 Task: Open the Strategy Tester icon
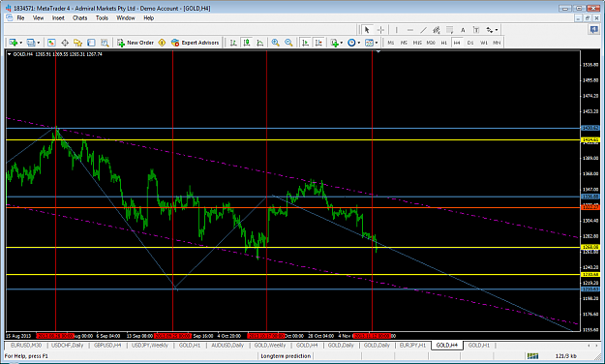[105, 43]
